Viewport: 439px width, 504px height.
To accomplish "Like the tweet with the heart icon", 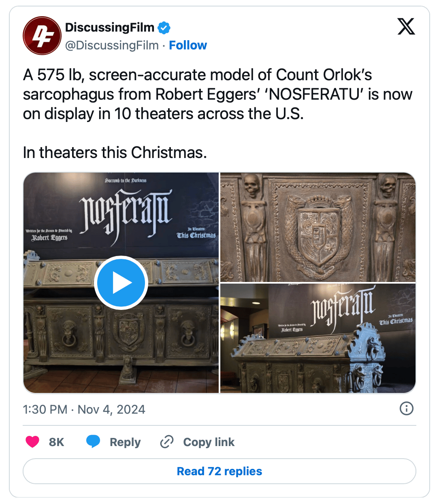I will [x=32, y=442].
